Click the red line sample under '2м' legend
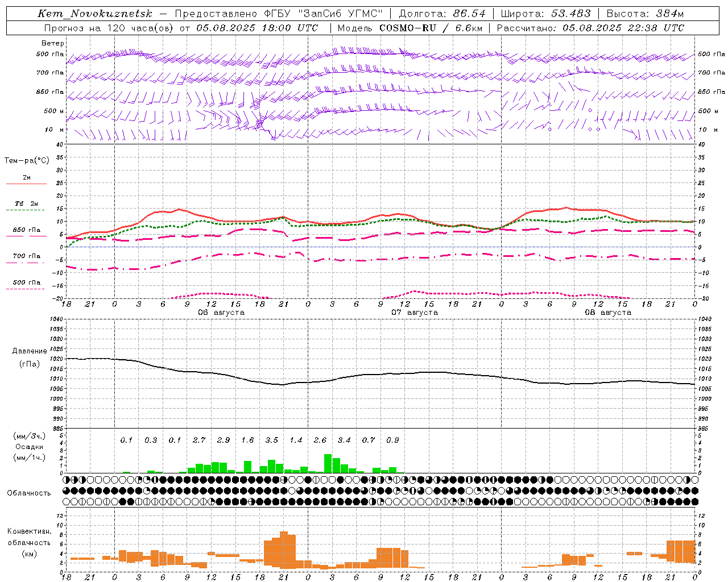 [x=26, y=184]
